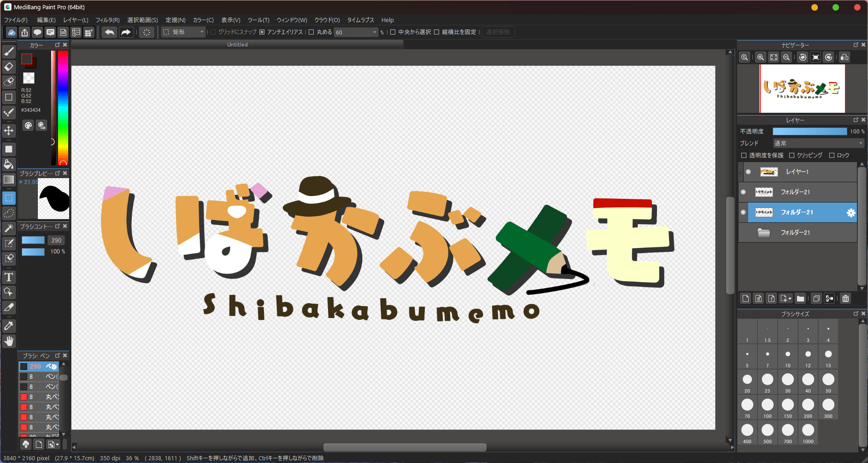868x463 pixels.
Task: Open the rounding value 60 dropdown
Action: (374, 32)
